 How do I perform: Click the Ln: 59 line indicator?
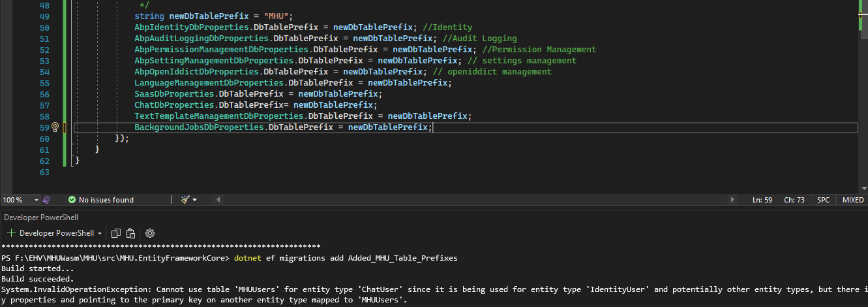[x=762, y=200]
